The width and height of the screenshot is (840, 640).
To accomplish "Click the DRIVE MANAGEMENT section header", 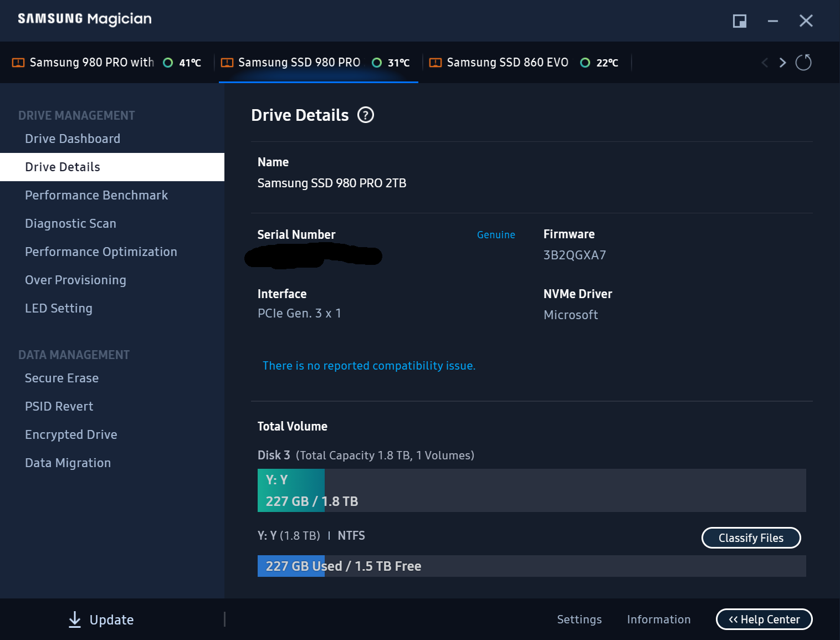I will pyautogui.click(x=76, y=115).
